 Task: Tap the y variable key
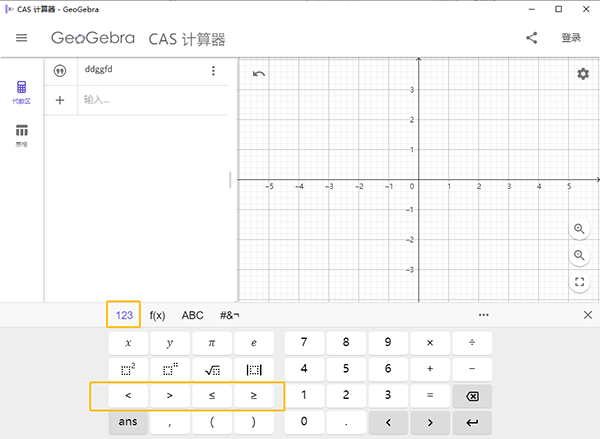click(x=170, y=343)
